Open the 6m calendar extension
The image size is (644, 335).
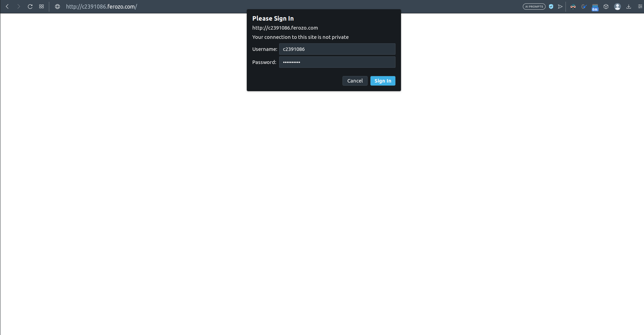point(595,7)
